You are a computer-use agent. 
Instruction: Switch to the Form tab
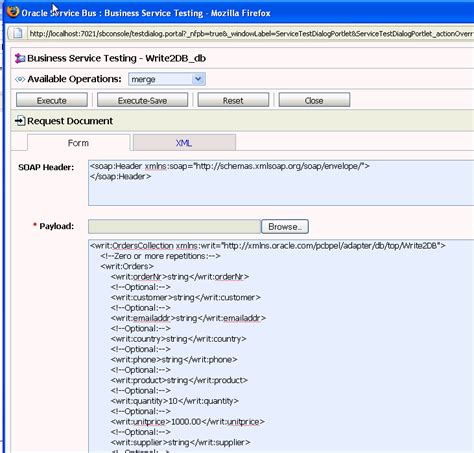pos(78,143)
